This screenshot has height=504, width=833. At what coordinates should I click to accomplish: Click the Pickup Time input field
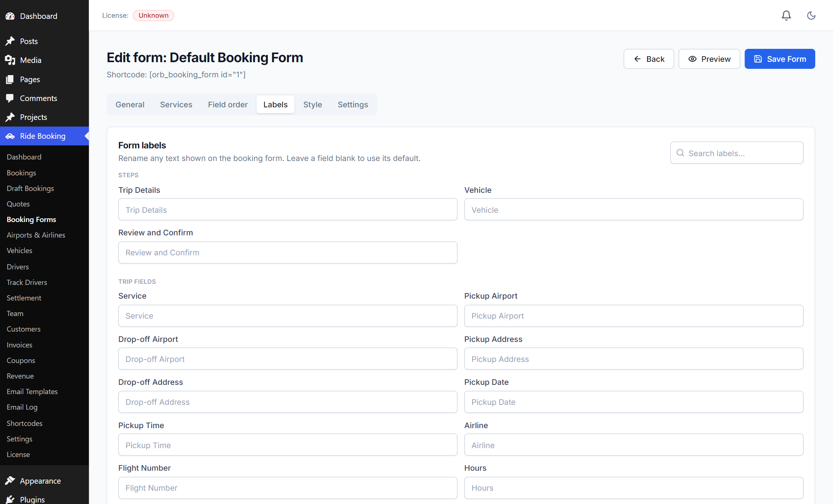point(288,445)
